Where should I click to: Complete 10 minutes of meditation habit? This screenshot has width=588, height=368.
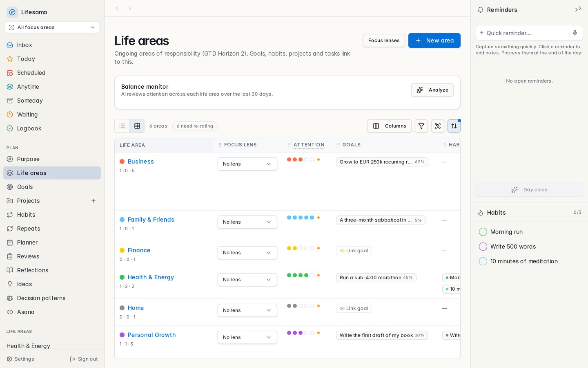point(483,261)
